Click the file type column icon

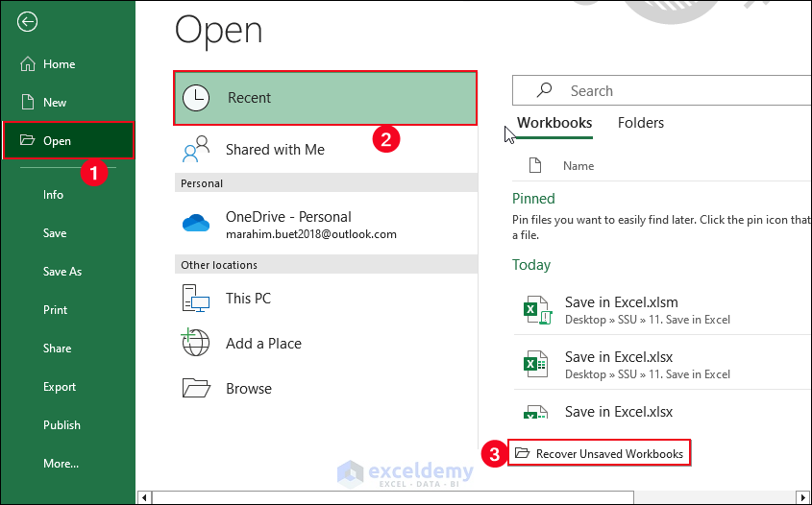[x=535, y=165]
